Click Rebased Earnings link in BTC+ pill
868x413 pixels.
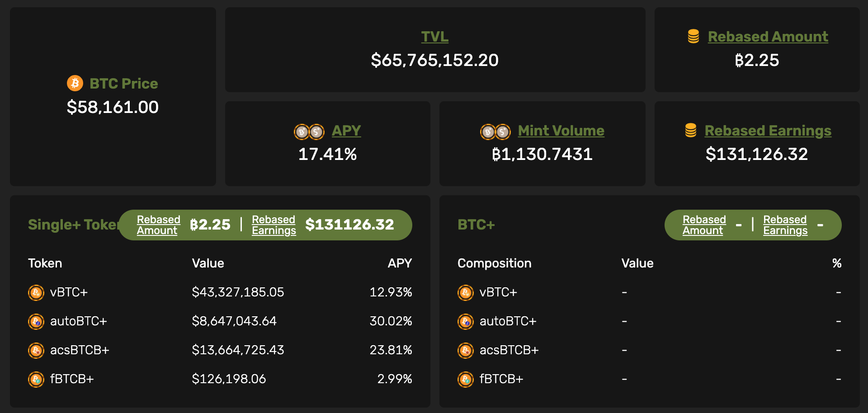click(x=785, y=225)
